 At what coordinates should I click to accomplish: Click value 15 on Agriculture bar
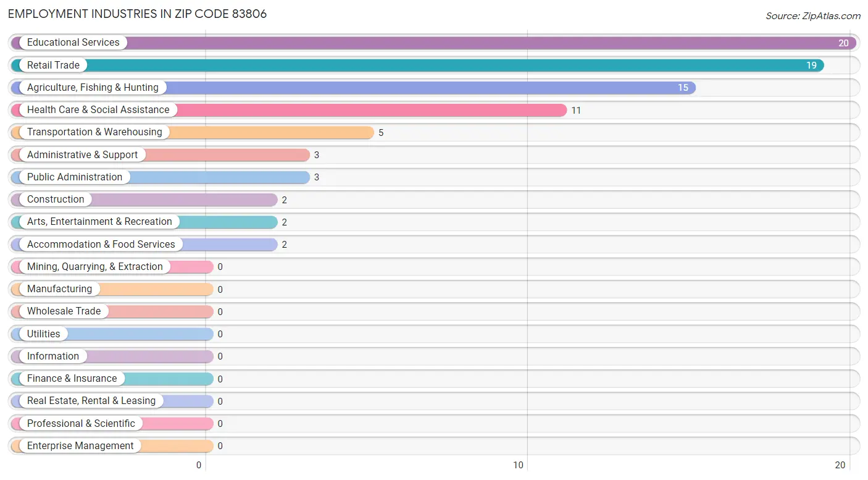(x=683, y=88)
